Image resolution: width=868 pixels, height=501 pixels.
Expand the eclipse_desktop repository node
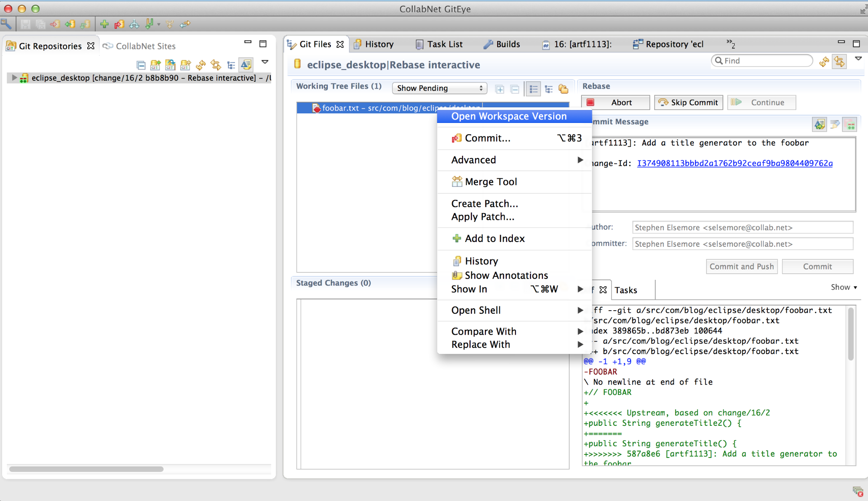tap(14, 78)
